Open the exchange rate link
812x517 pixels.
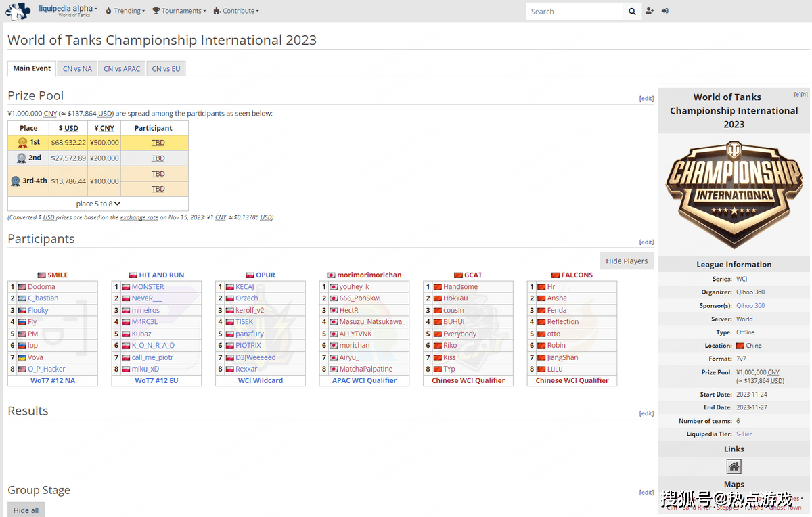139,217
